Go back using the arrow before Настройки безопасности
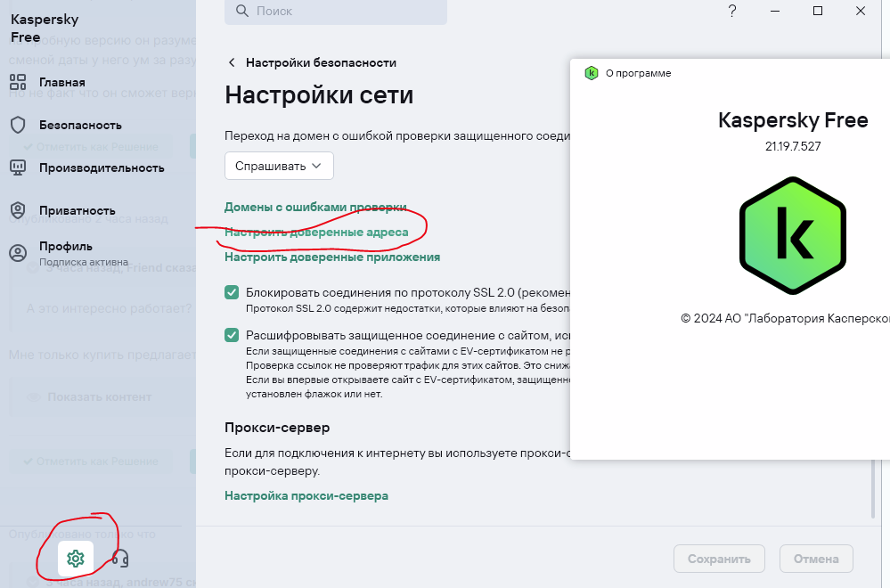This screenshot has width=890, height=588. [x=232, y=62]
